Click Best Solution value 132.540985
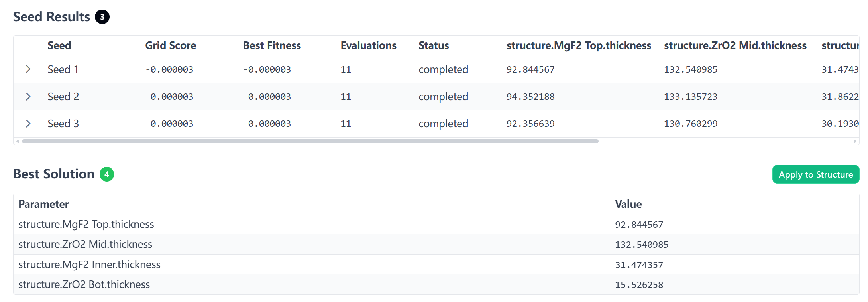 [x=642, y=245]
